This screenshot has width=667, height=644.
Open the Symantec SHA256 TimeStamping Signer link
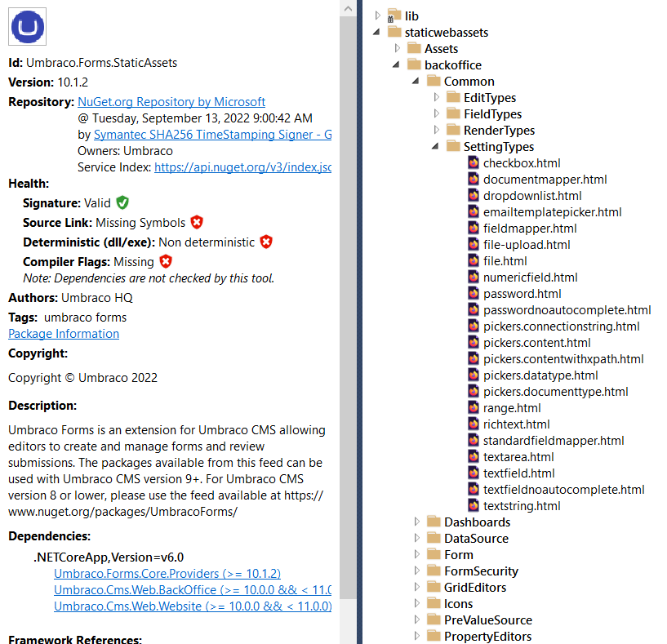point(213,135)
